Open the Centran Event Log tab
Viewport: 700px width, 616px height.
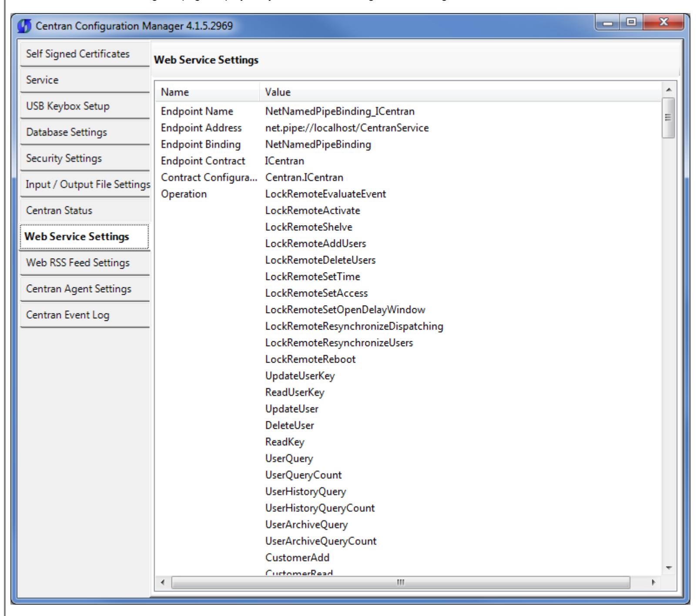pos(85,315)
